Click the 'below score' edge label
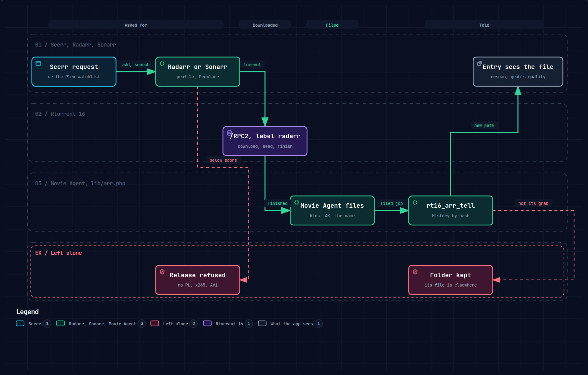 tap(223, 160)
